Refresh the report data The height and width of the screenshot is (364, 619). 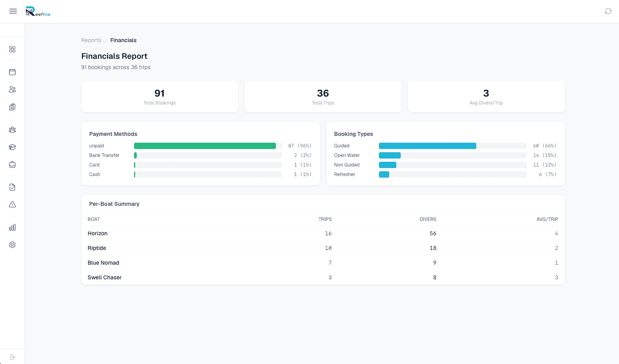608,11
